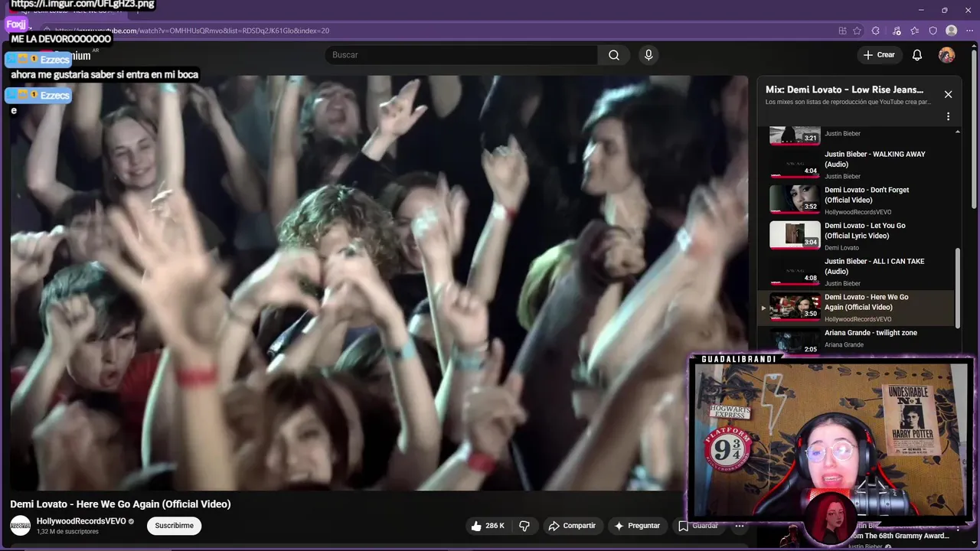Click the Let You Go thumbnail showing 3:04
The image size is (980, 551).
[x=795, y=235]
